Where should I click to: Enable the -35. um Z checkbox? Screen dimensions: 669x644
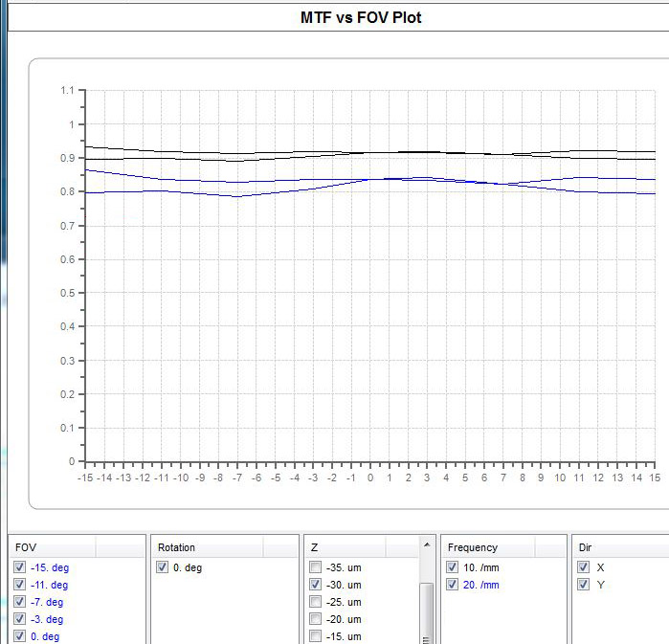pos(314,567)
